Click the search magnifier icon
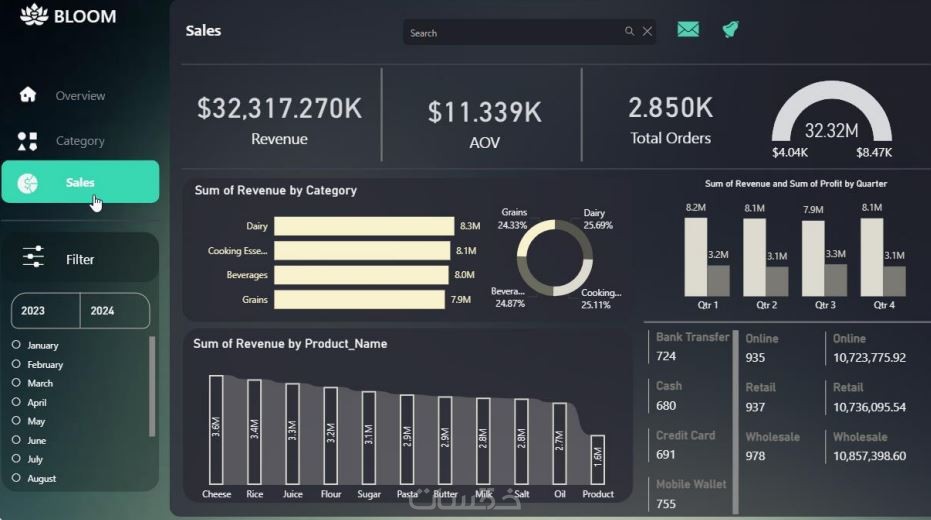931x520 pixels. (629, 31)
